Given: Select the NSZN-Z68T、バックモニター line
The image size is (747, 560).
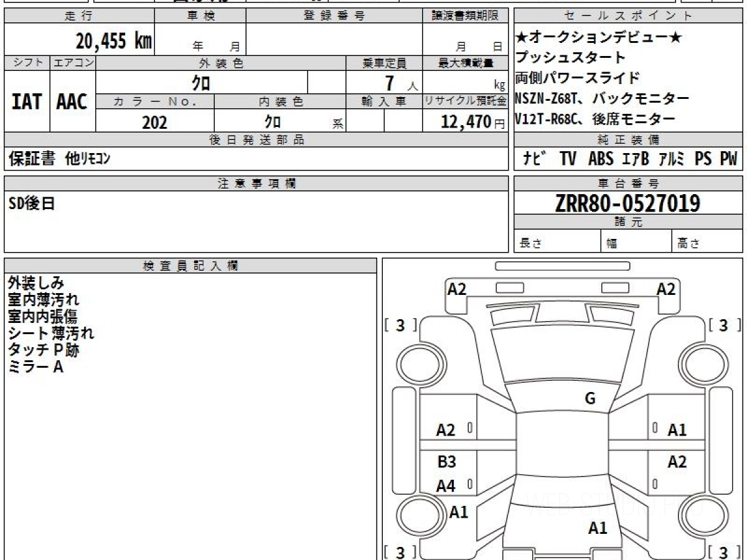Looking at the screenshot, I should [602, 98].
